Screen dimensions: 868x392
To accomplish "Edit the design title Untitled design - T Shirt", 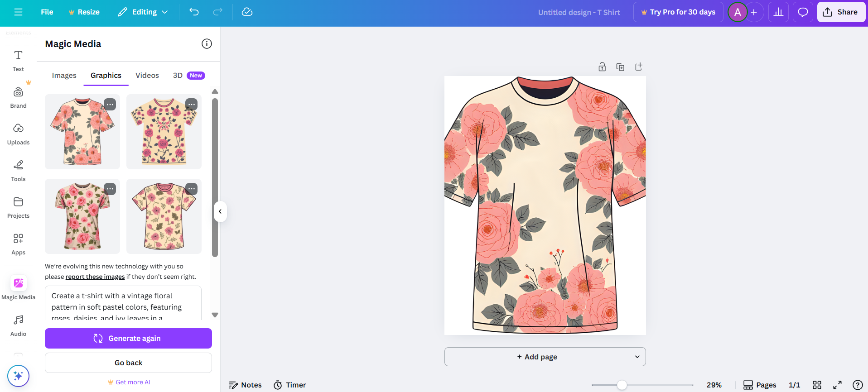I will (579, 12).
